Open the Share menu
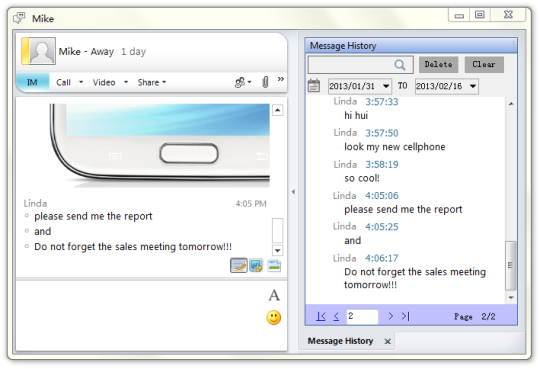540x369 pixels. 152,82
